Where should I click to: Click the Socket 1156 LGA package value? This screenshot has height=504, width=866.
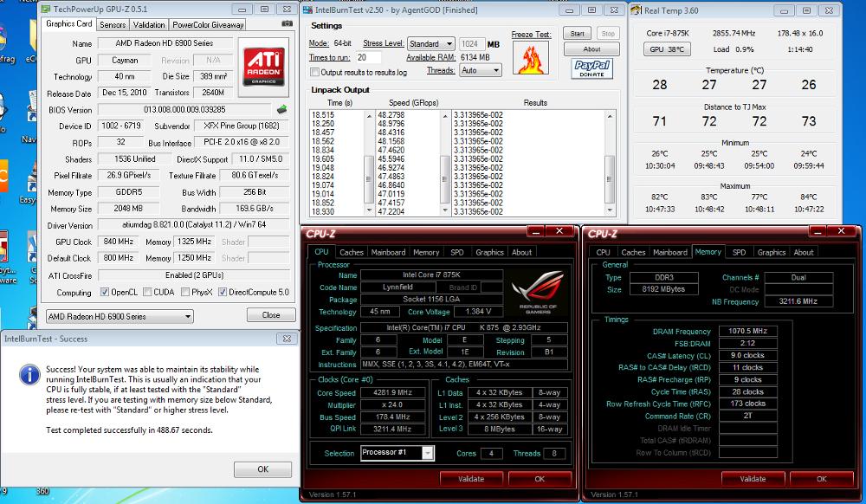point(431,300)
